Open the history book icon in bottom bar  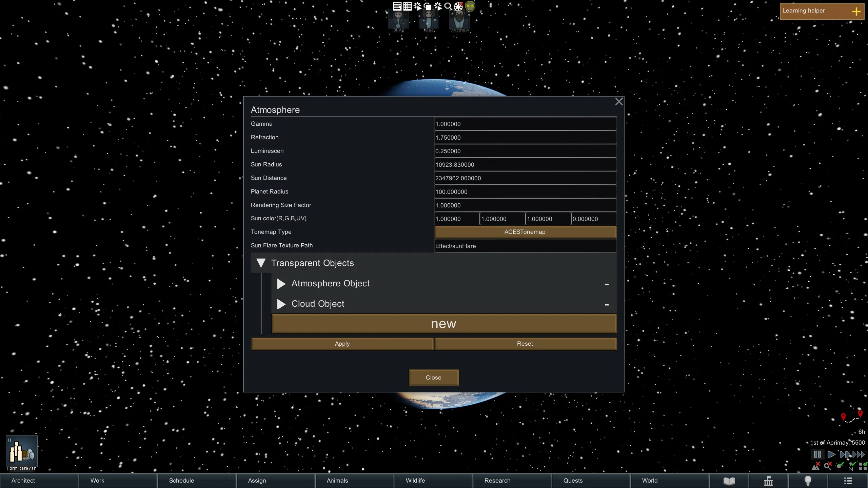(x=729, y=481)
